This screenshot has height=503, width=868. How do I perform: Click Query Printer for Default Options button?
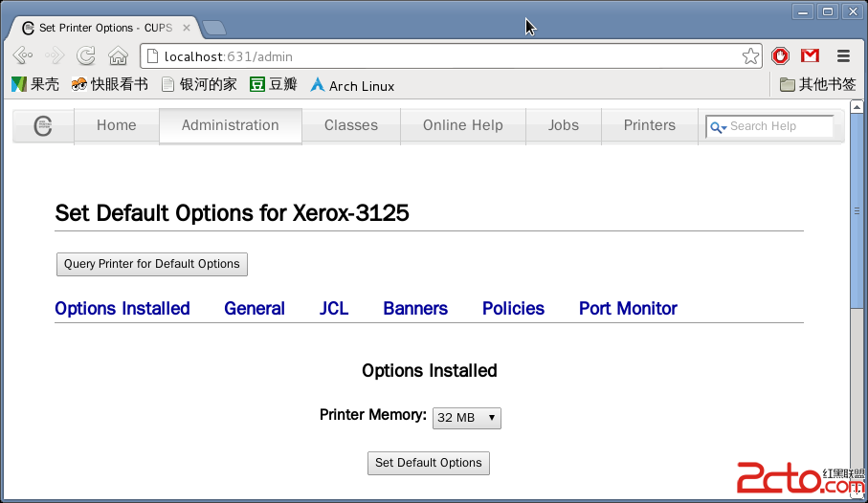[x=152, y=264]
